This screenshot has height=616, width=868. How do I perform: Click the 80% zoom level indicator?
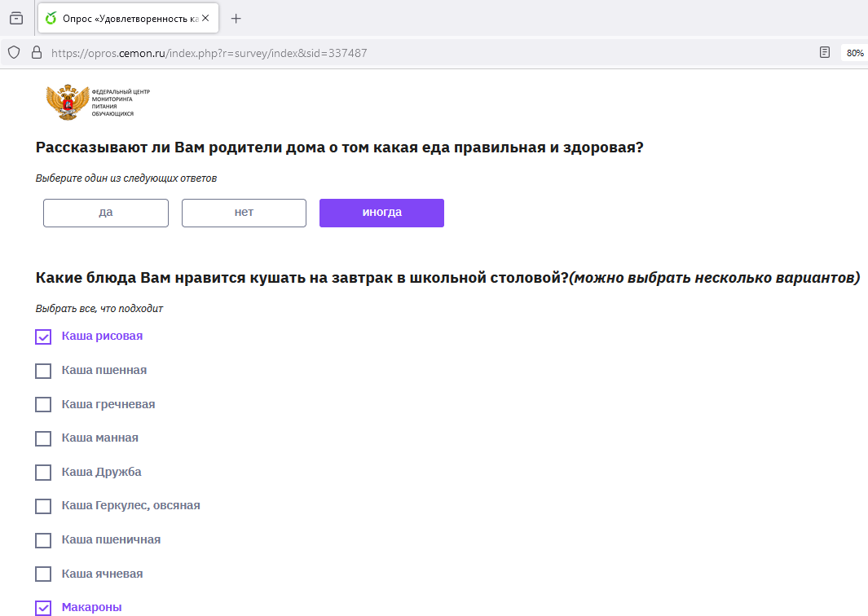[x=854, y=53]
